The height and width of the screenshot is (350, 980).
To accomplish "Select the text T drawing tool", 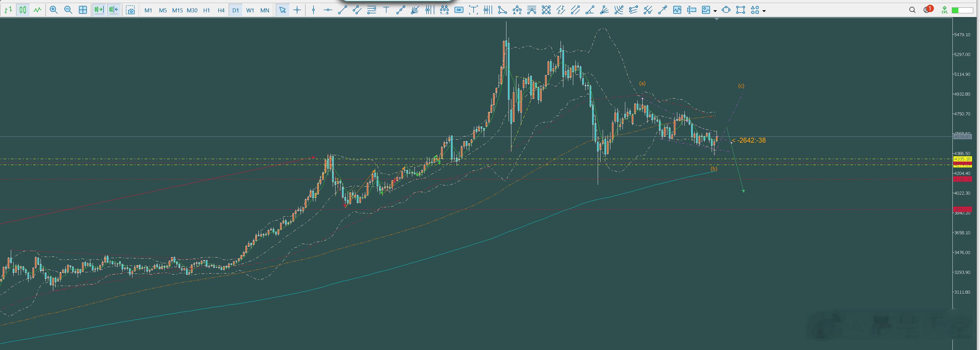I will tap(386, 10).
